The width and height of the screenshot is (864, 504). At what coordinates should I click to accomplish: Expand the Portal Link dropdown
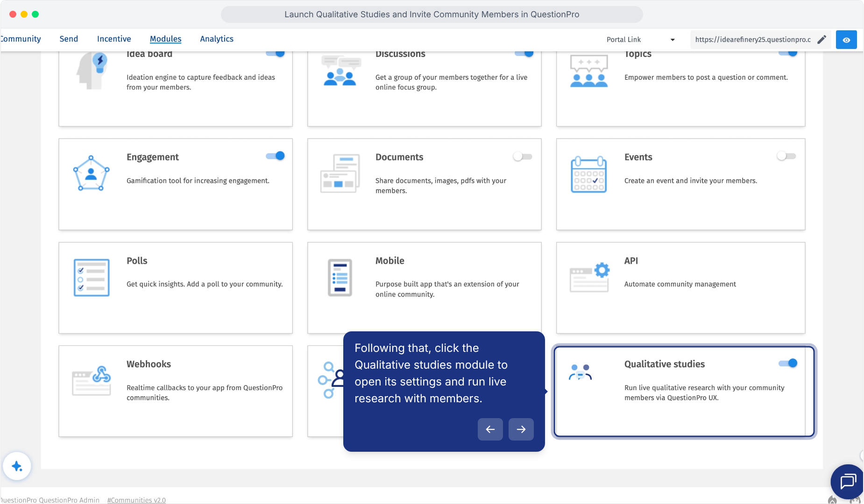tap(641, 40)
